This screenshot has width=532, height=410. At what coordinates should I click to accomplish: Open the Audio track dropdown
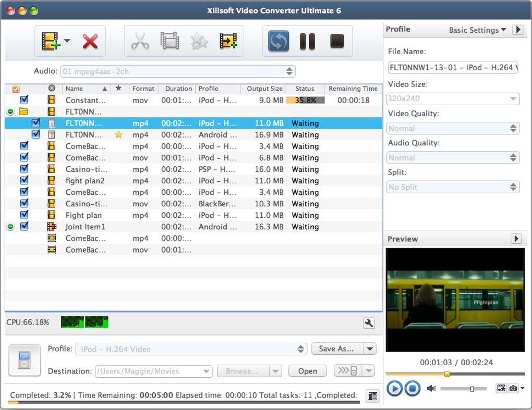coord(289,71)
